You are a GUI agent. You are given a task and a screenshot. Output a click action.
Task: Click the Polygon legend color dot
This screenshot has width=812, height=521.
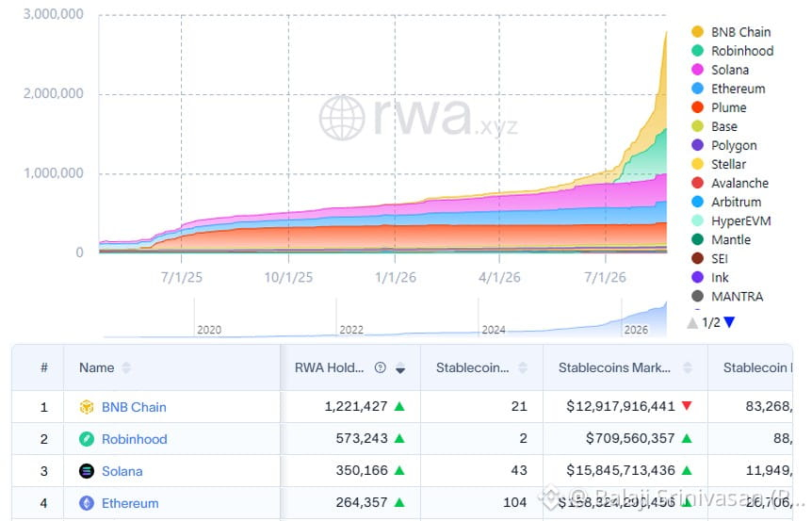coord(698,145)
